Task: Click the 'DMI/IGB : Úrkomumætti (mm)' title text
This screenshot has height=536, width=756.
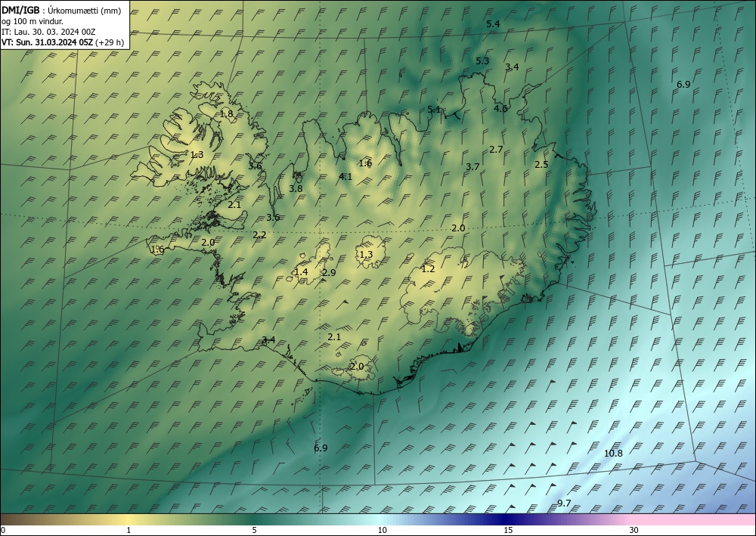Action: 61,11
